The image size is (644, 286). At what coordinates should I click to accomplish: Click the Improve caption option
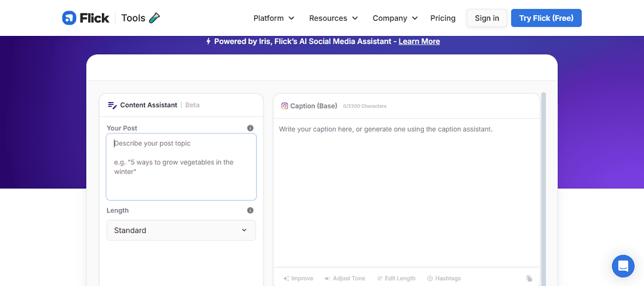tap(298, 278)
